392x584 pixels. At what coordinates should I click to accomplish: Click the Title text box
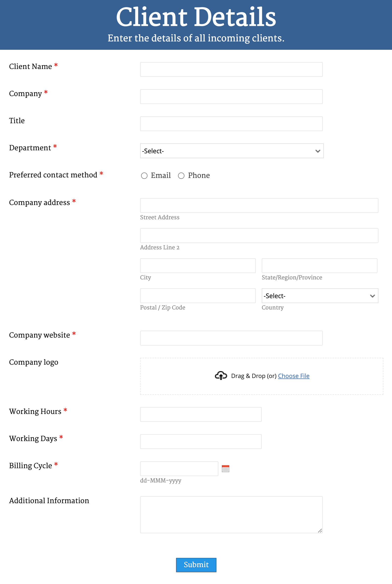coord(231,123)
